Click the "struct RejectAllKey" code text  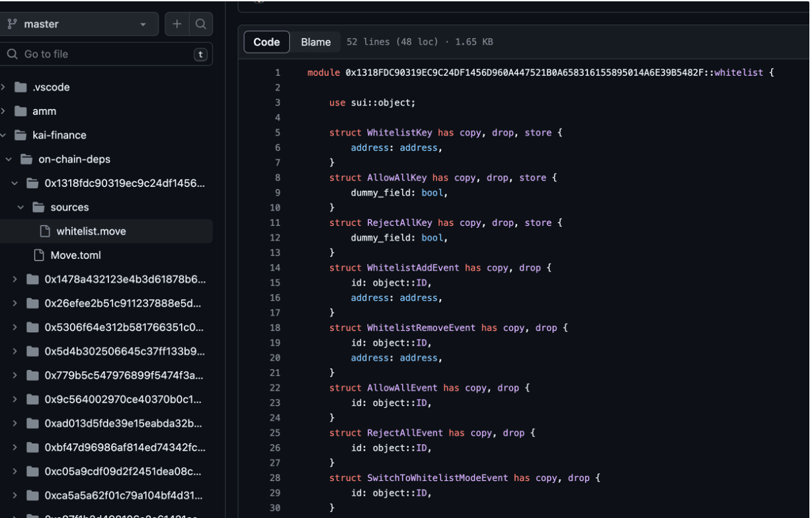(x=380, y=223)
